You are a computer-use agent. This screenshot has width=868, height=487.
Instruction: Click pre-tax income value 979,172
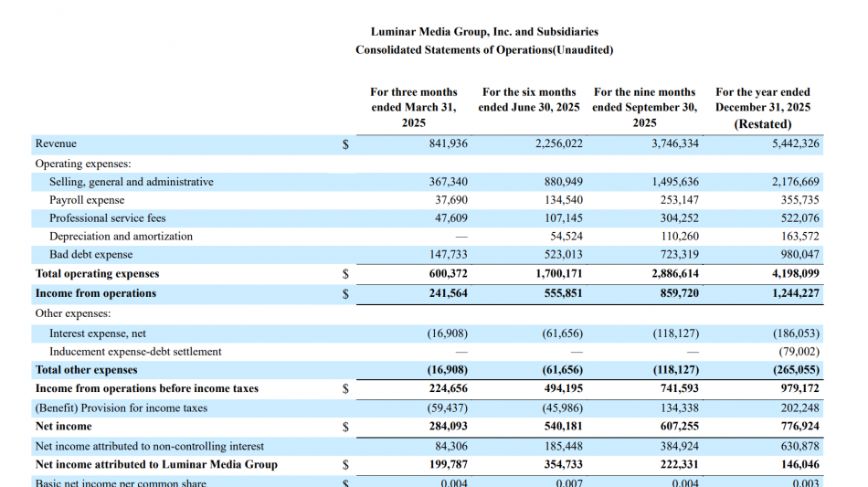click(x=799, y=388)
